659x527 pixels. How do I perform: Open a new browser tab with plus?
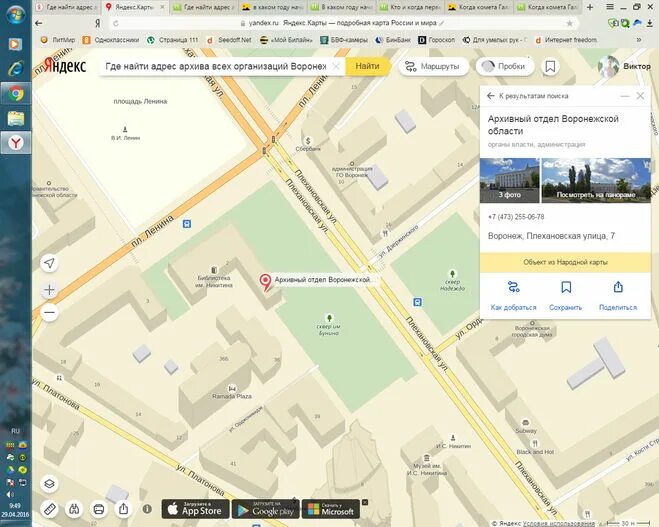click(x=590, y=7)
